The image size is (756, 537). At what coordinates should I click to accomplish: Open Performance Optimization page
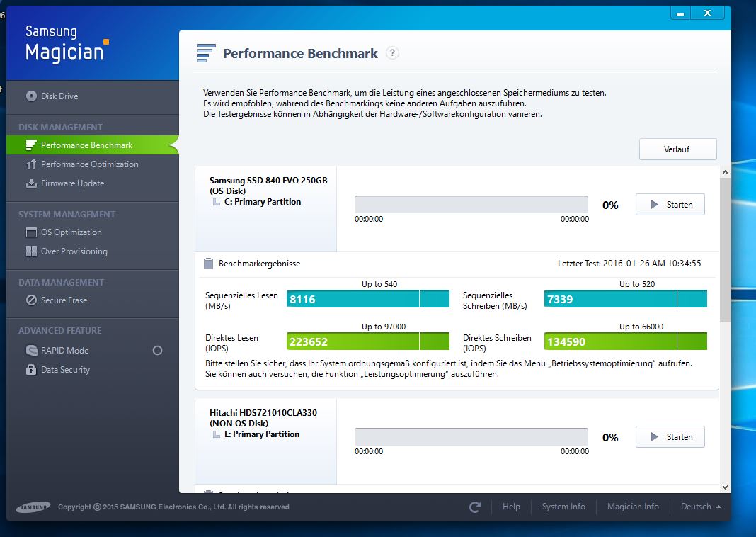tap(90, 164)
